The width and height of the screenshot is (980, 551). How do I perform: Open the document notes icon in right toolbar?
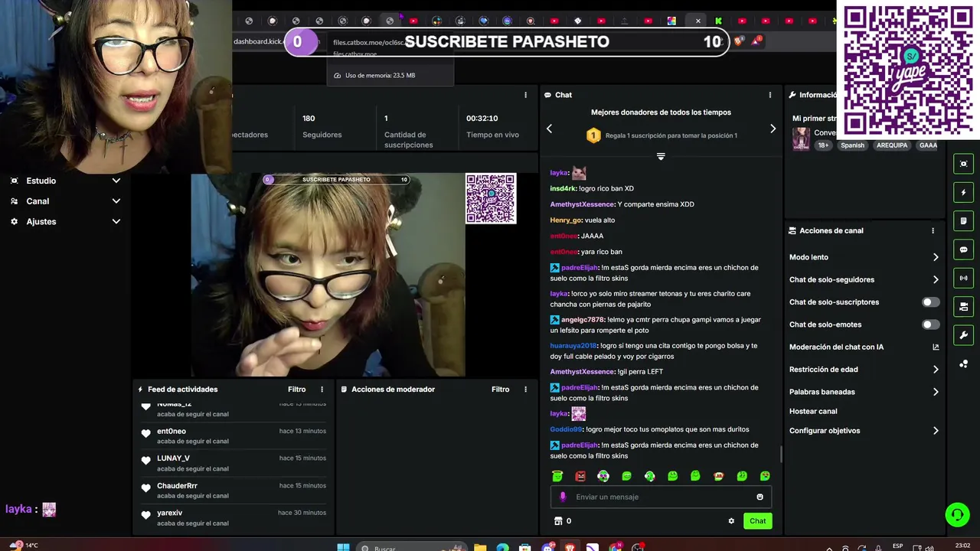[x=964, y=221]
